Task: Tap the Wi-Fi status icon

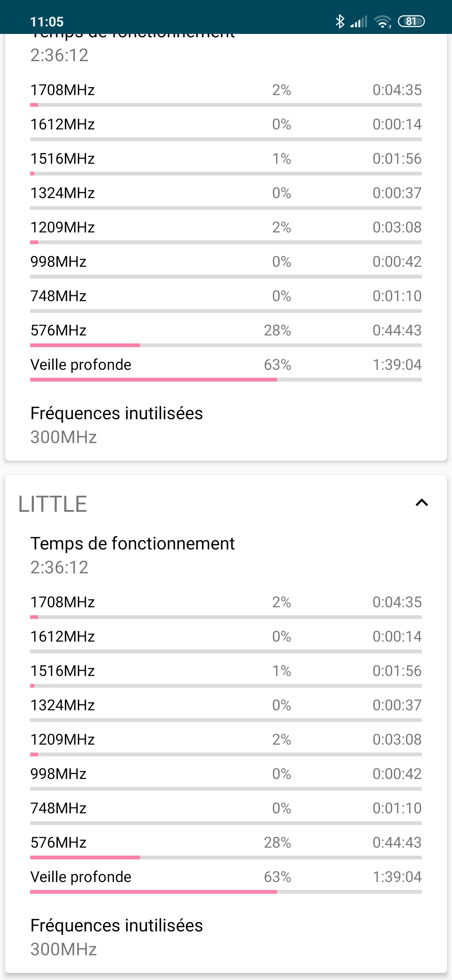Action: [x=383, y=21]
